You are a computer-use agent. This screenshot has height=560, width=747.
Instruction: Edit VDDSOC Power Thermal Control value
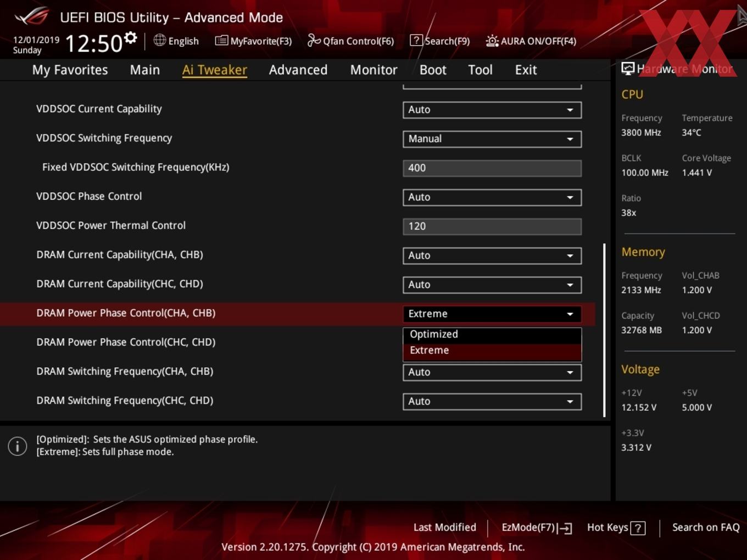492,226
